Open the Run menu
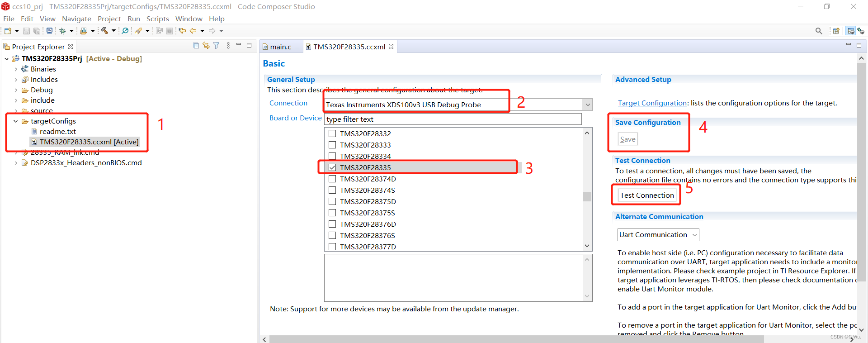Image resolution: width=868 pixels, height=343 pixels. coord(134,19)
